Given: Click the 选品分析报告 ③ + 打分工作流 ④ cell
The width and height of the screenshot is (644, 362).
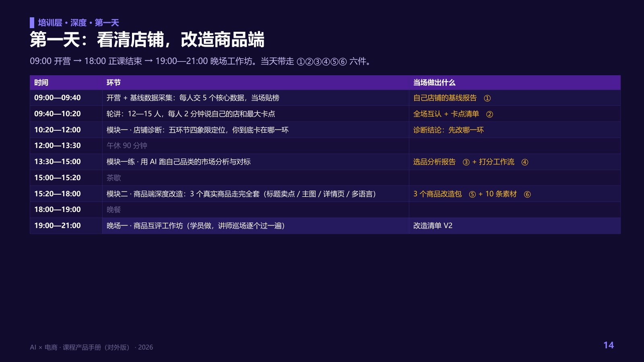Looking at the screenshot, I should click(515, 162).
